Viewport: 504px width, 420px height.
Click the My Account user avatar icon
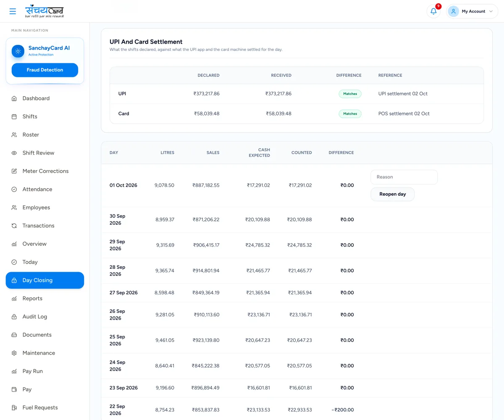pyautogui.click(x=453, y=11)
